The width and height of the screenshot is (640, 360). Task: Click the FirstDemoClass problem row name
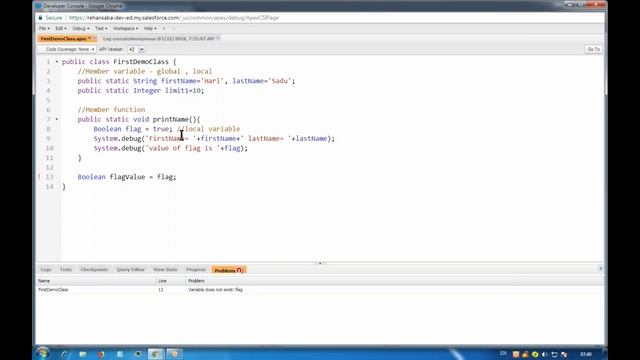pyautogui.click(x=53, y=290)
